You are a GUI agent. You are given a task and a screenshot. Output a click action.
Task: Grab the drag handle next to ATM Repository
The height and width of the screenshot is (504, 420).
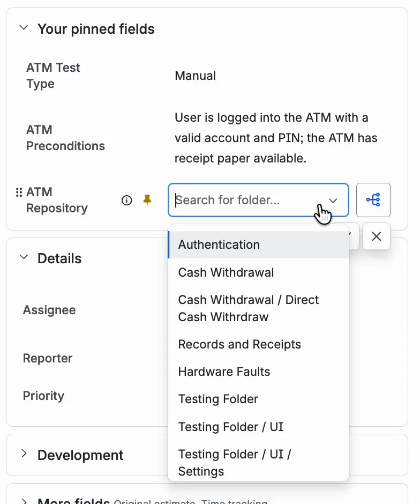19,192
